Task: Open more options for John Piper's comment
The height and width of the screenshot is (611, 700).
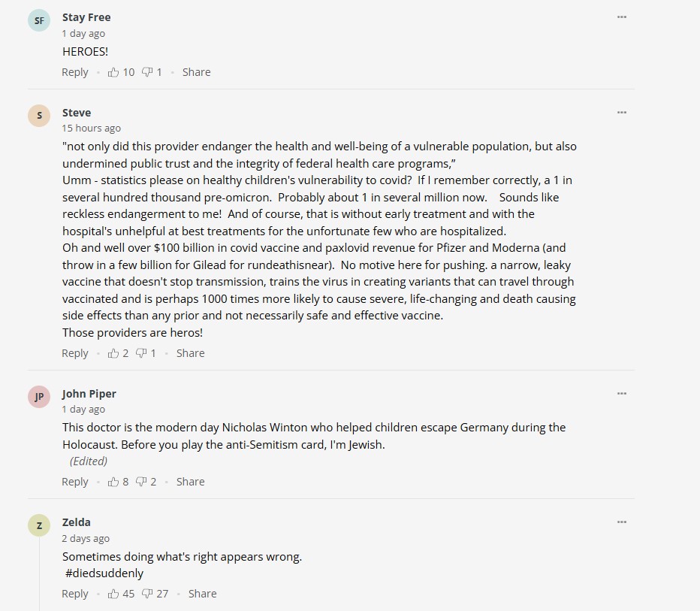Action: (x=621, y=394)
